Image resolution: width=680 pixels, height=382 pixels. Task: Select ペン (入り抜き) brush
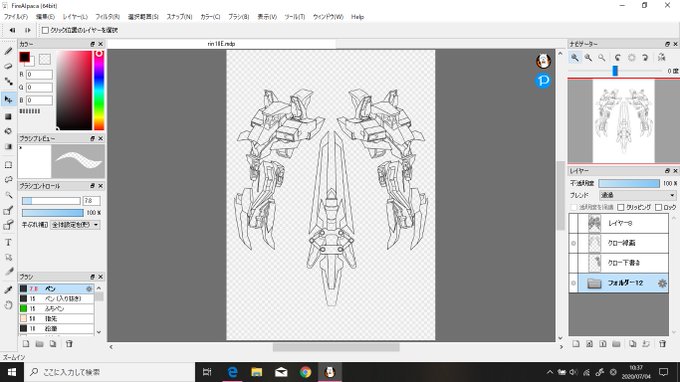(x=56, y=299)
